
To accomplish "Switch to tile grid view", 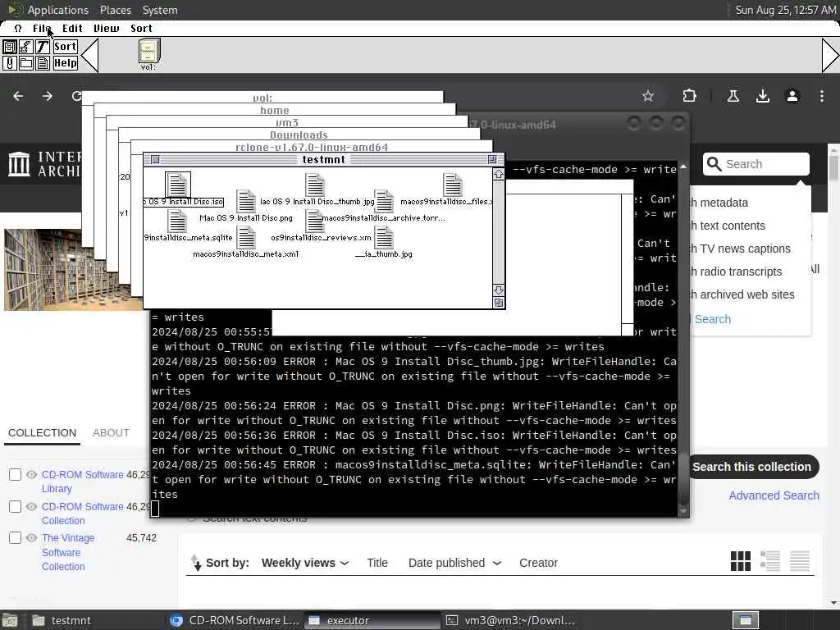I will [741, 561].
